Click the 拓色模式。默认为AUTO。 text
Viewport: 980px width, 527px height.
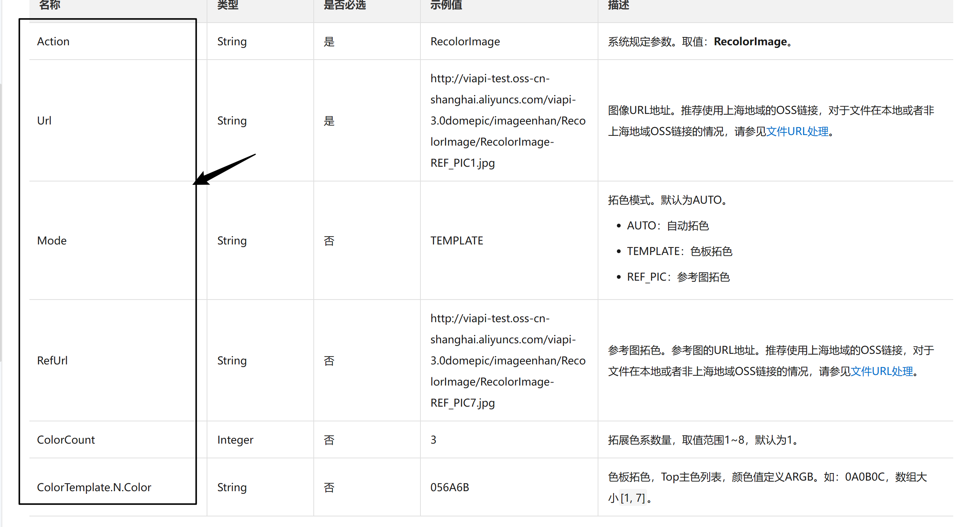tap(668, 200)
